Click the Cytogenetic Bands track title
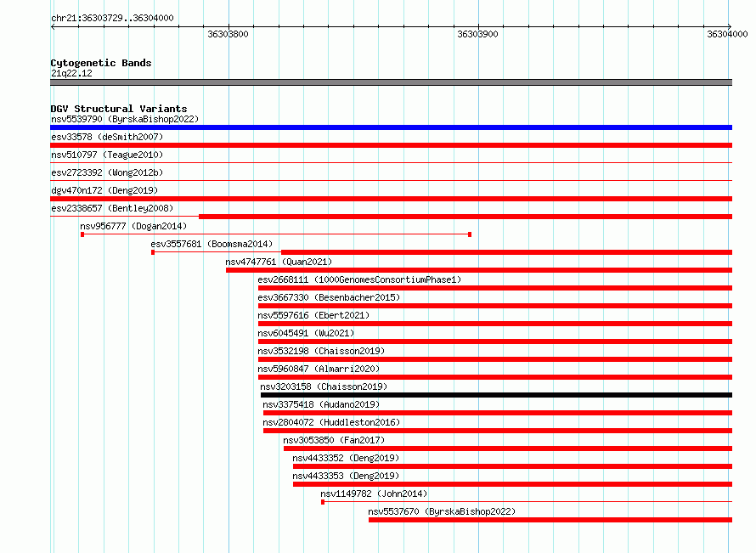 pos(101,63)
